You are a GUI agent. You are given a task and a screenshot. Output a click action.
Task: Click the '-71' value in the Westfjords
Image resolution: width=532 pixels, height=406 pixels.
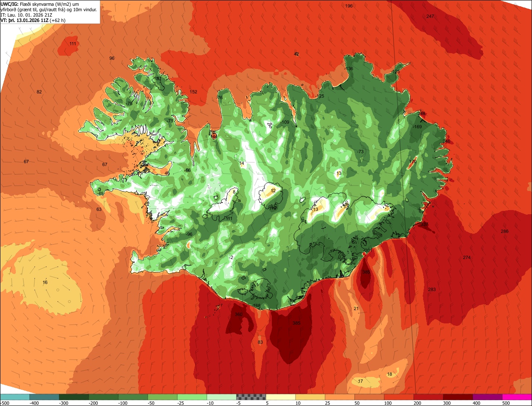click(169, 121)
